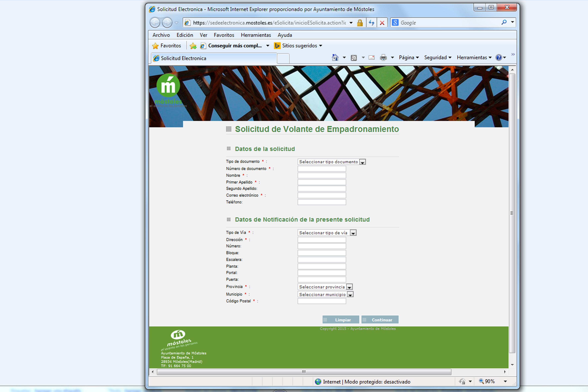Click the printer icon in command bar

[383, 58]
